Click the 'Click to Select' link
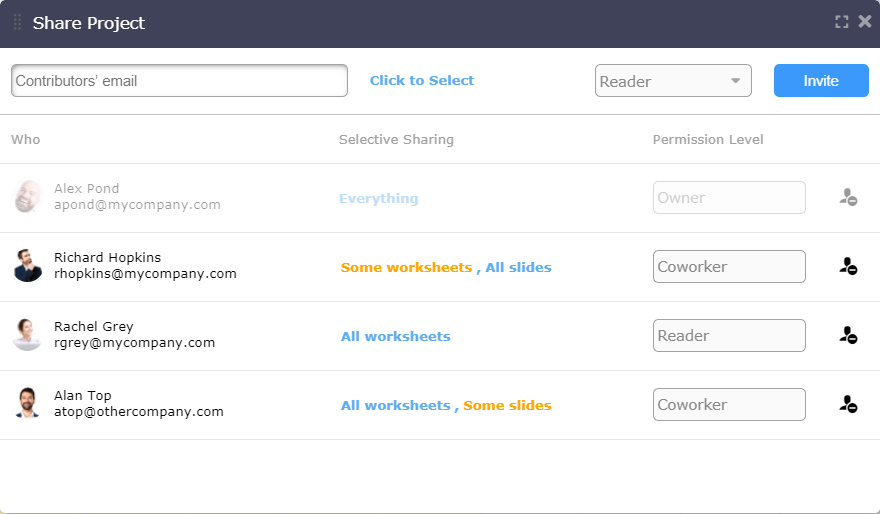 (422, 80)
